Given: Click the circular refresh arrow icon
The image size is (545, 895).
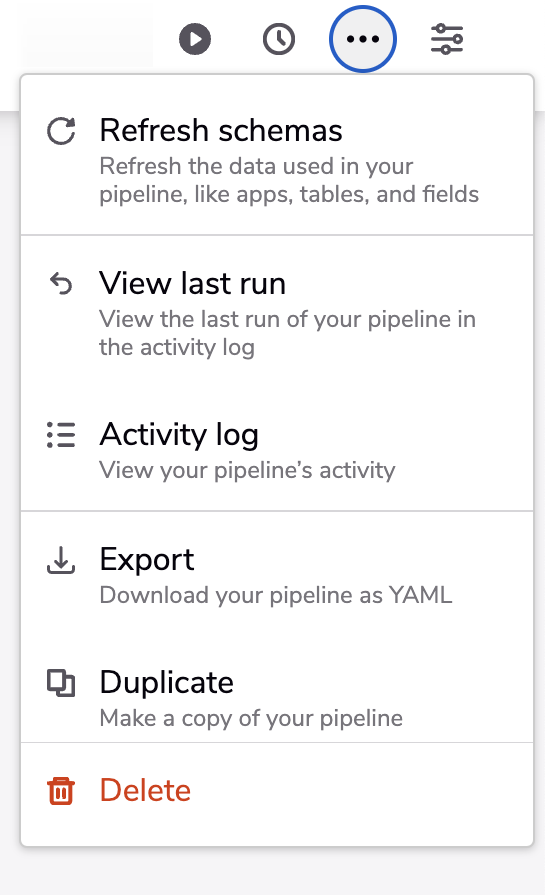Looking at the screenshot, I should (61, 131).
